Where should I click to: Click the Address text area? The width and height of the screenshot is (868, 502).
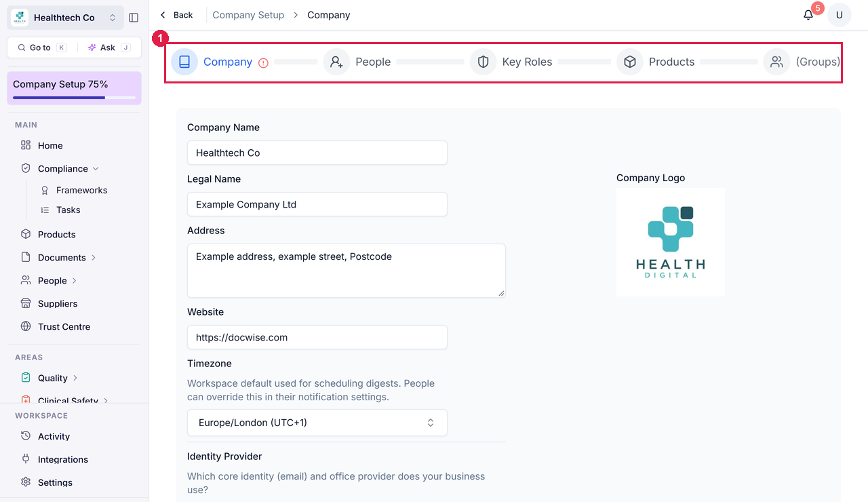point(347,271)
